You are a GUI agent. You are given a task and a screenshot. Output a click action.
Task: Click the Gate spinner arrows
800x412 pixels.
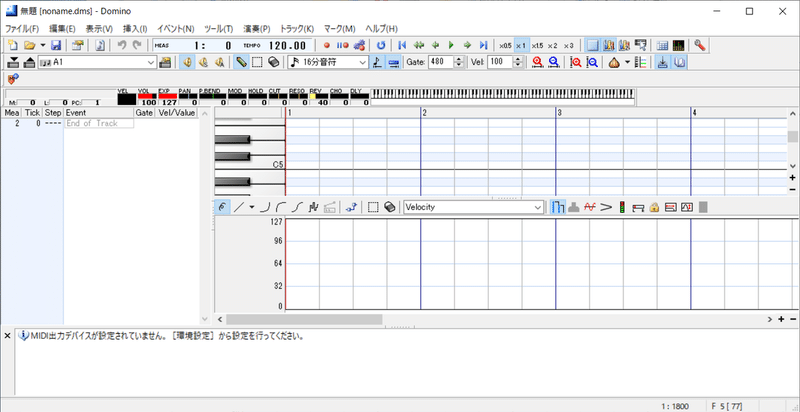(x=459, y=62)
